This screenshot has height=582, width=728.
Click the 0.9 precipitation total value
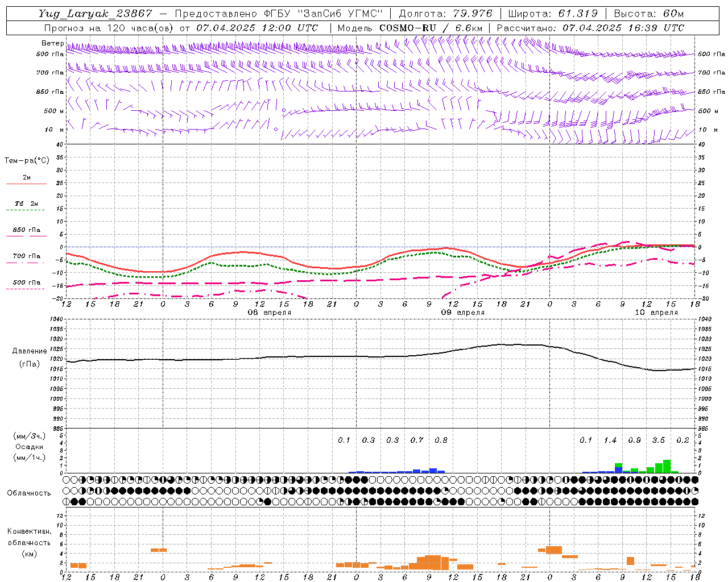(x=634, y=440)
